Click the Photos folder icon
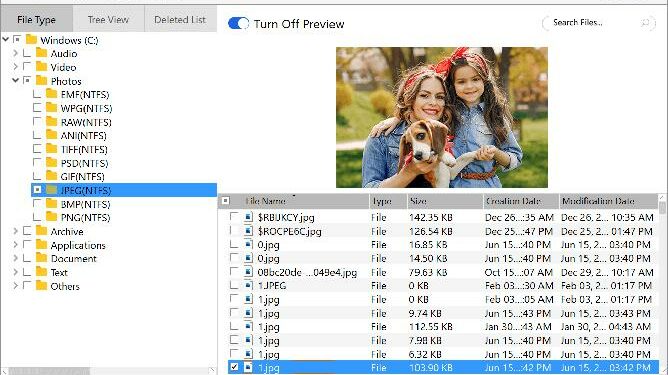Screen dimensions: 668x375 [x=41, y=81]
